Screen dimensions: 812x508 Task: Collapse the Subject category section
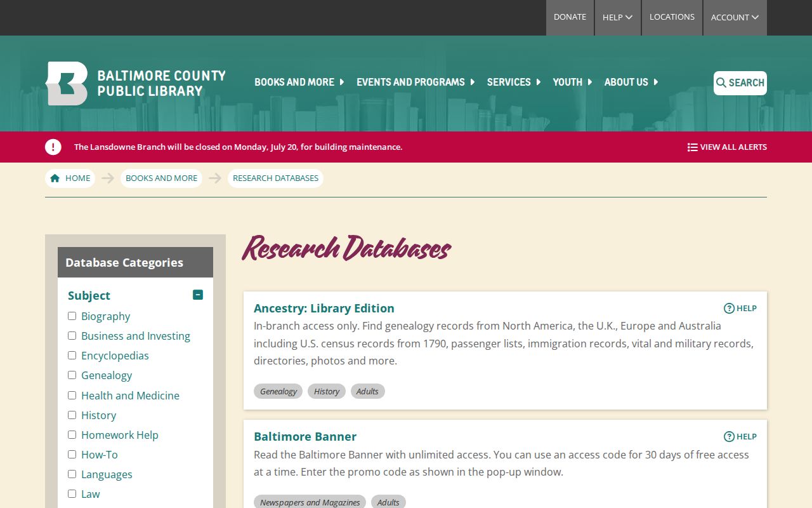click(198, 295)
